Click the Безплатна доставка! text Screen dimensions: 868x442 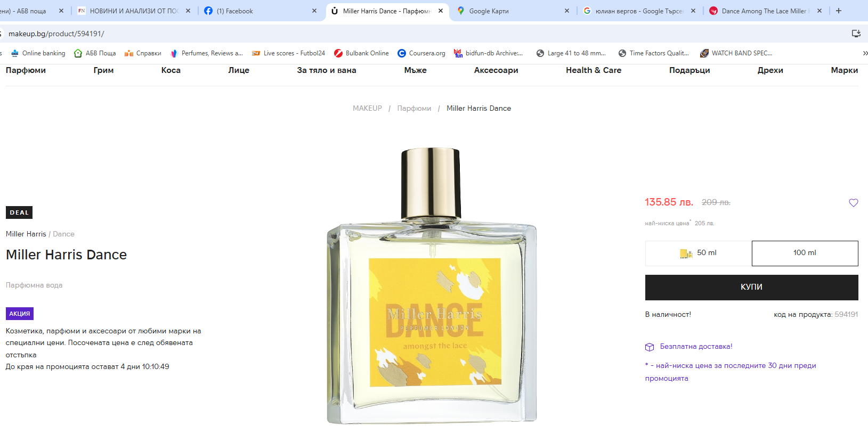point(696,346)
